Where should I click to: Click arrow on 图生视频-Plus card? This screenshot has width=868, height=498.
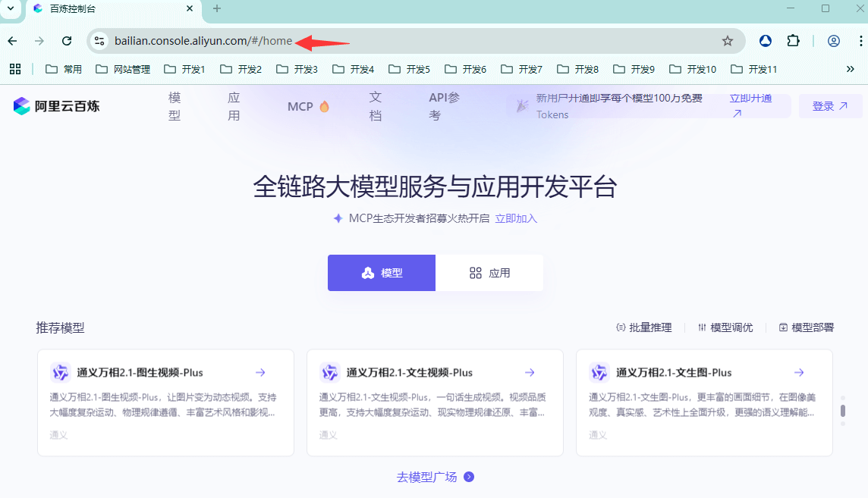point(260,372)
